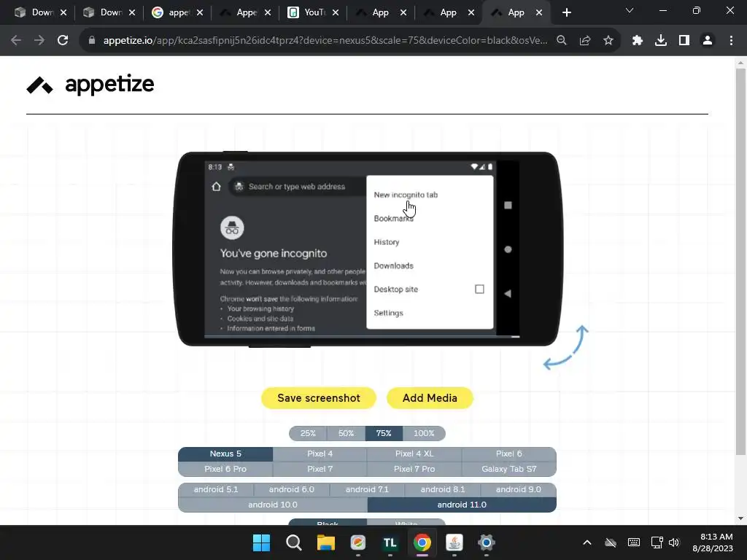
Task: Click the page vertical scrollbar
Action: click(740, 261)
